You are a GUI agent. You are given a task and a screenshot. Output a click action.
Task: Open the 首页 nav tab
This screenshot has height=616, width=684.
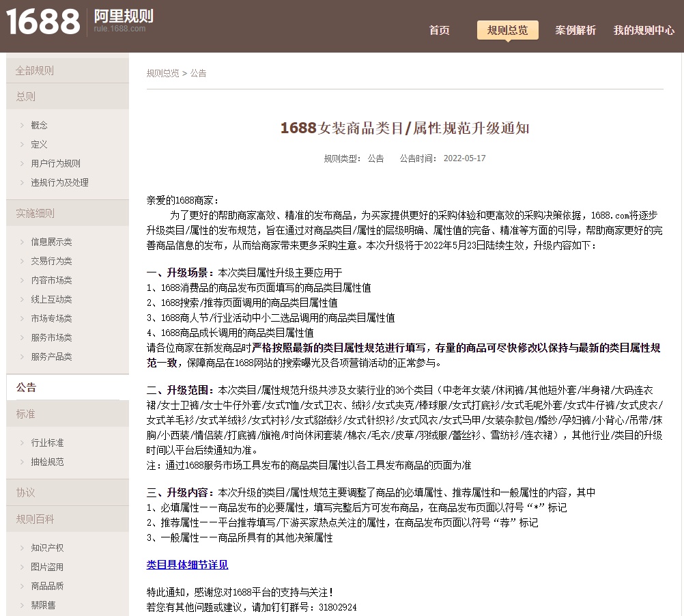point(439,30)
